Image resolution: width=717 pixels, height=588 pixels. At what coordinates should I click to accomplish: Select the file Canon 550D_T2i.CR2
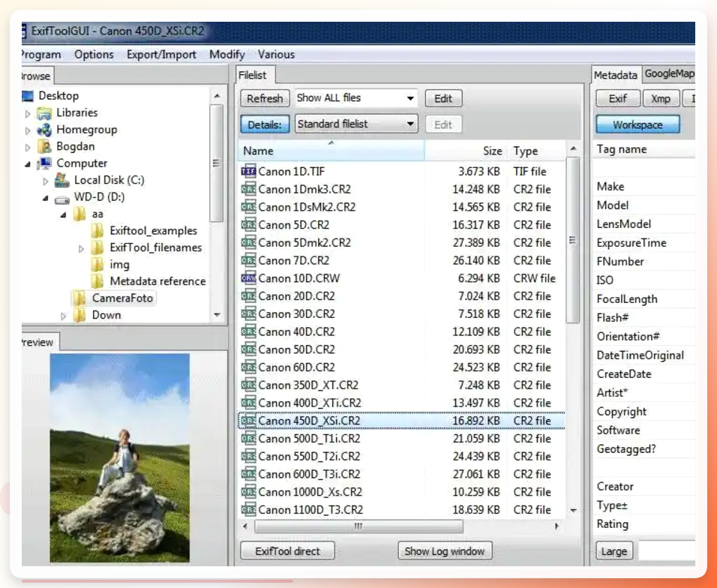(401, 456)
